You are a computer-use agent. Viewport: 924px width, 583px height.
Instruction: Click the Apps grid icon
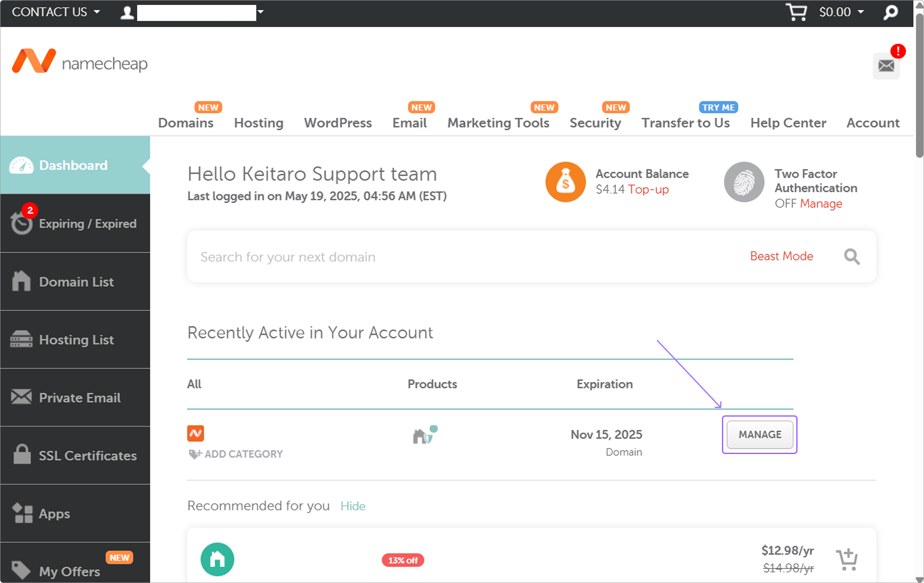(x=22, y=513)
